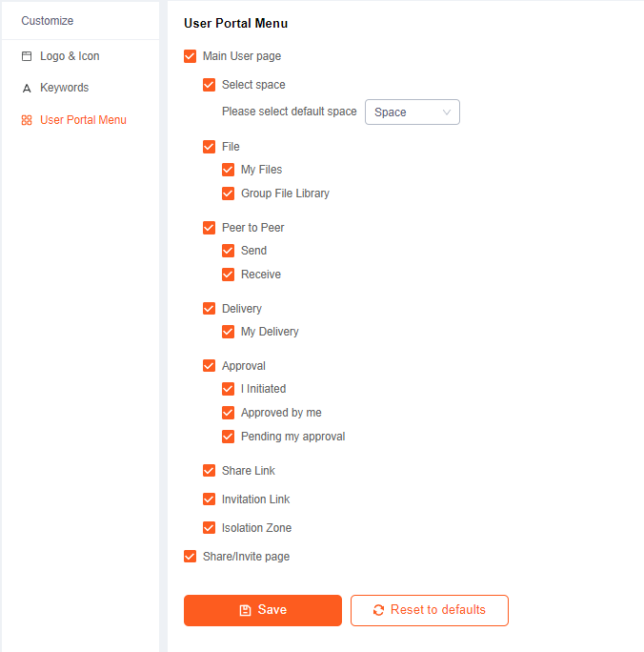Open the default Space dropdown
Image resolution: width=644 pixels, height=652 pixels.
413,112
